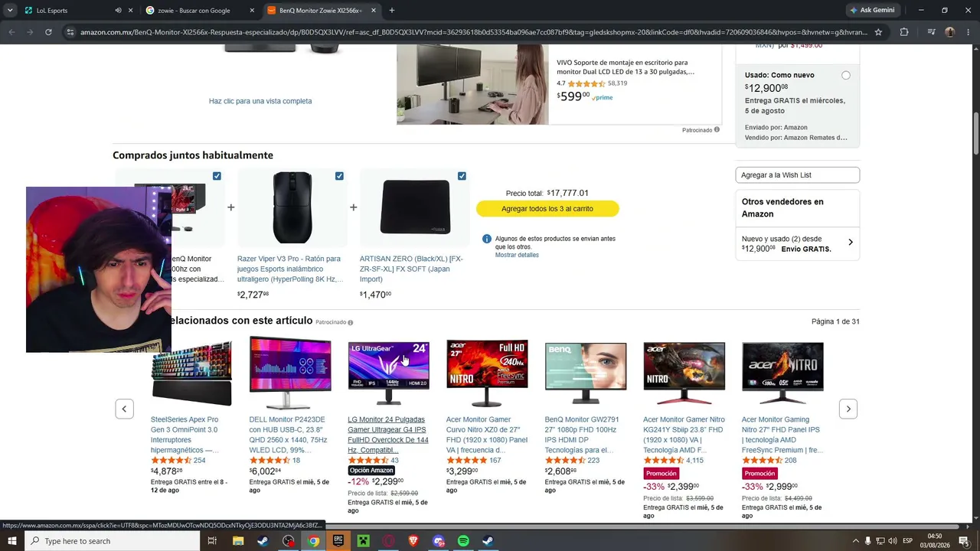Image resolution: width=980 pixels, height=551 pixels.
Task: Open the Razer Viper mouse product image
Action: click(x=292, y=207)
